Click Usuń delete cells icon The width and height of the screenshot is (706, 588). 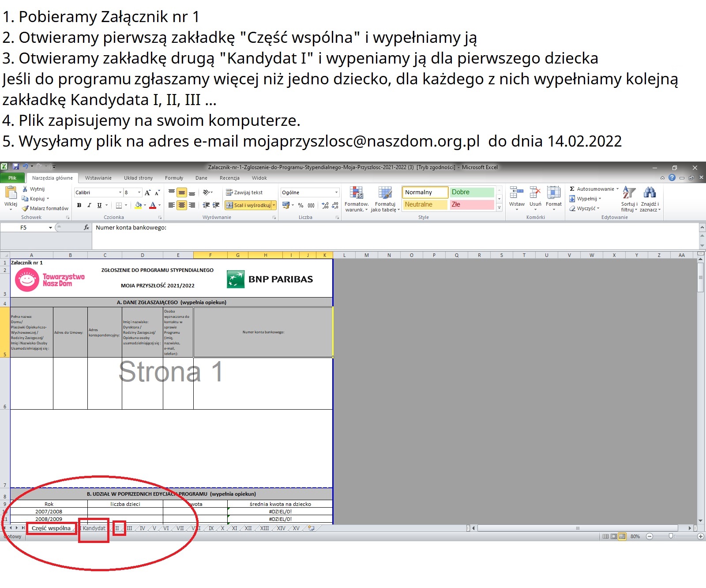click(x=535, y=192)
